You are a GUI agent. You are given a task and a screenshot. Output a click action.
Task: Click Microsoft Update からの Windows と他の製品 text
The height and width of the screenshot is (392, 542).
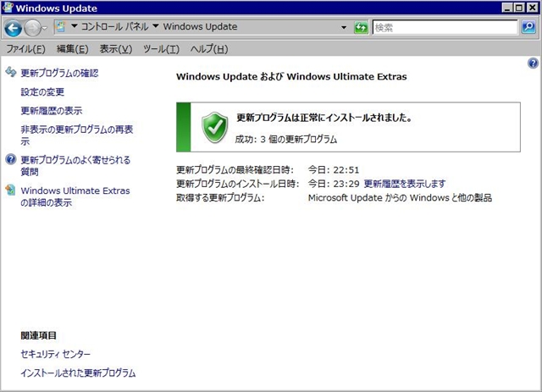click(400, 198)
